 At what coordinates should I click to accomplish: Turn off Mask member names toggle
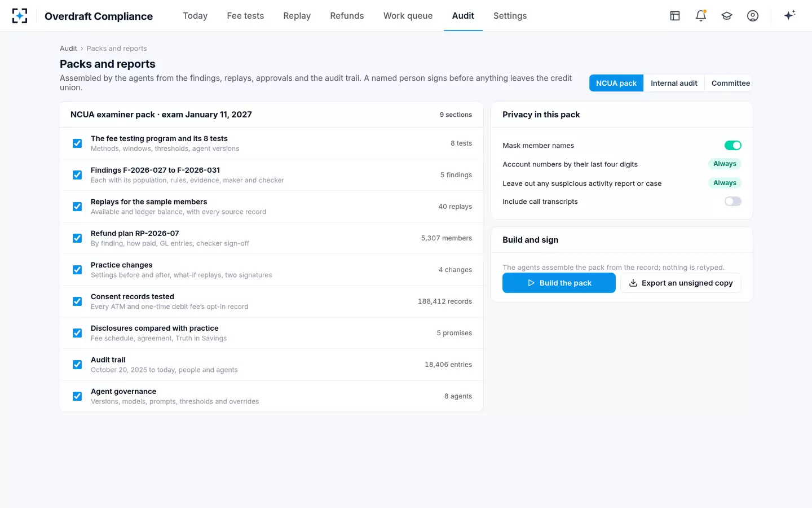click(x=732, y=146)
